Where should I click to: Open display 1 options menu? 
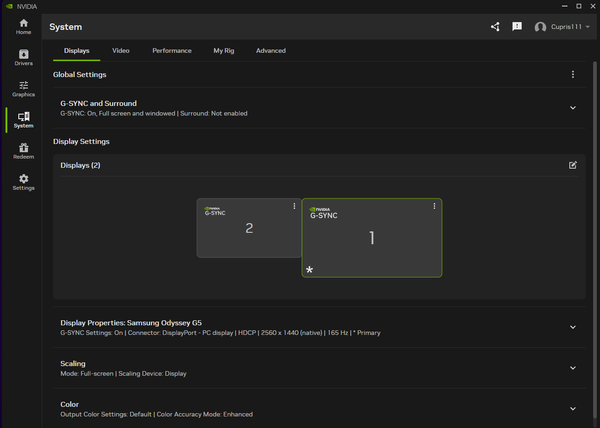tap(434, 206)
